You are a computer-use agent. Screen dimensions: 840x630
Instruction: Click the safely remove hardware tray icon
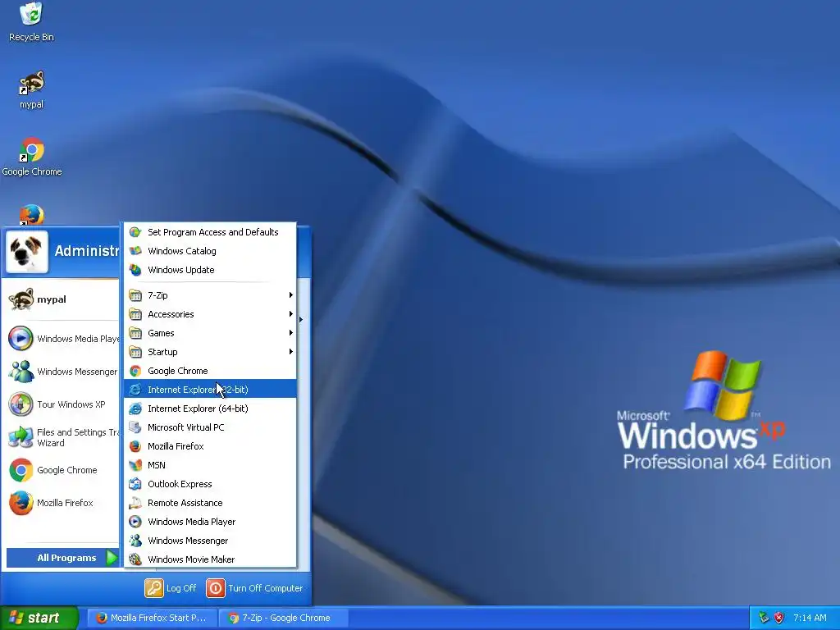pos(764,618)
